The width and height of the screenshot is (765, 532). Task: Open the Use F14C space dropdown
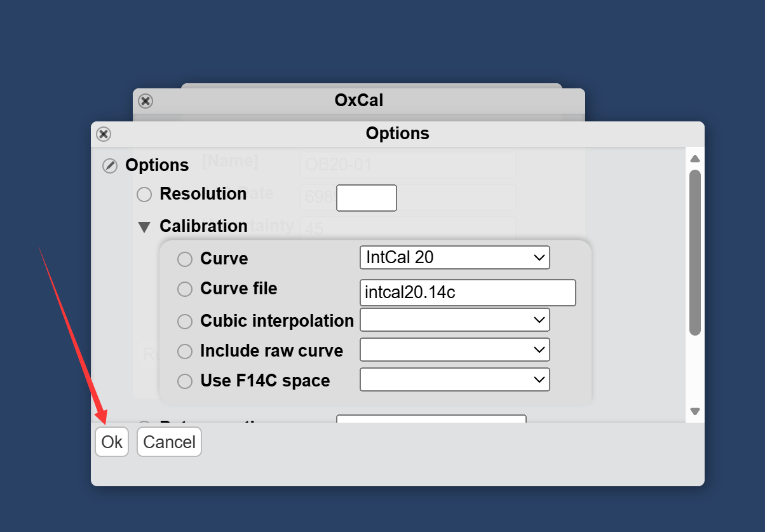tap(454, 379)
